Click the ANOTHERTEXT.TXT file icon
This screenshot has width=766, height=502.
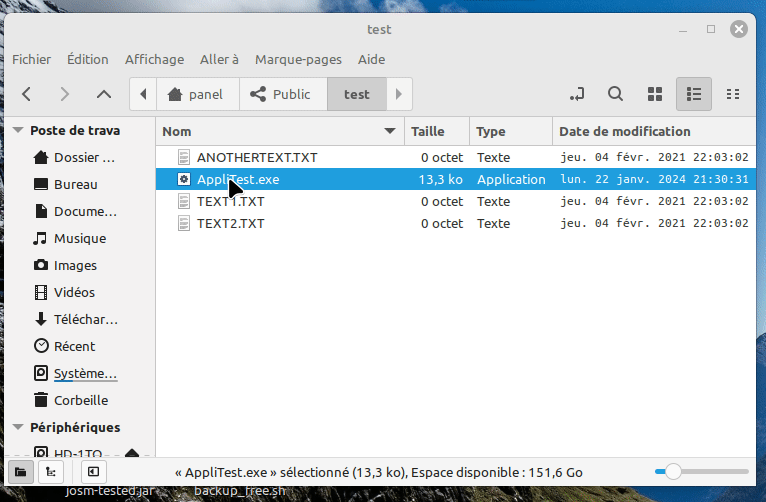point(184,157)
